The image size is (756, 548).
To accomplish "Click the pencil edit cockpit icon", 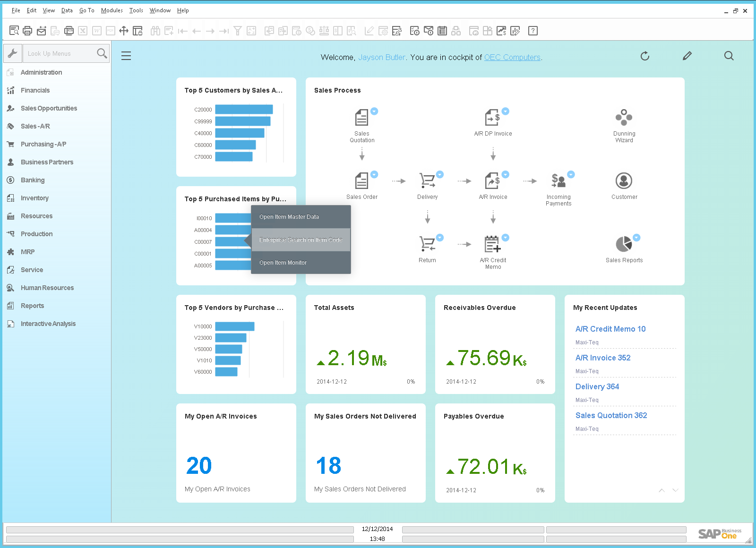I will click(687, 56).
